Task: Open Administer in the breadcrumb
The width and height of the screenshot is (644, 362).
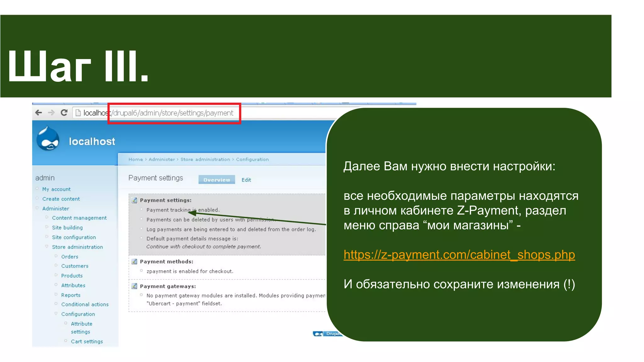Action: (162, 159)
